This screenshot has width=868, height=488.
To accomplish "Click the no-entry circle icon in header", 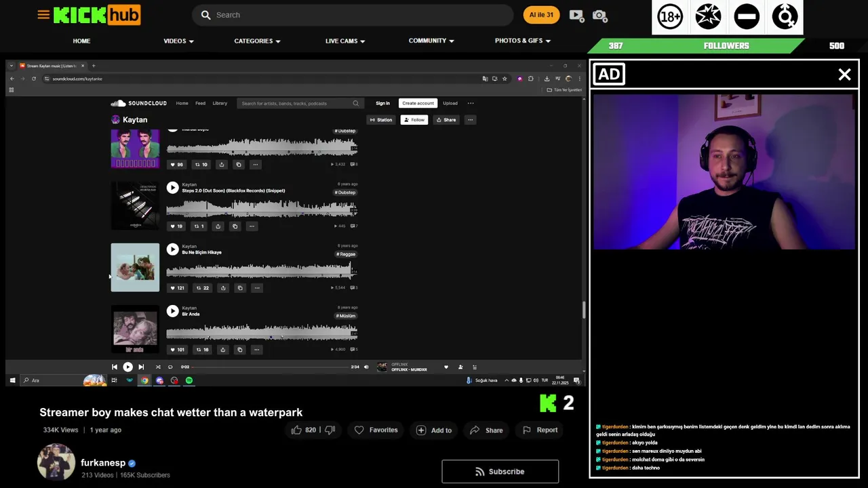I will (747, 17).
